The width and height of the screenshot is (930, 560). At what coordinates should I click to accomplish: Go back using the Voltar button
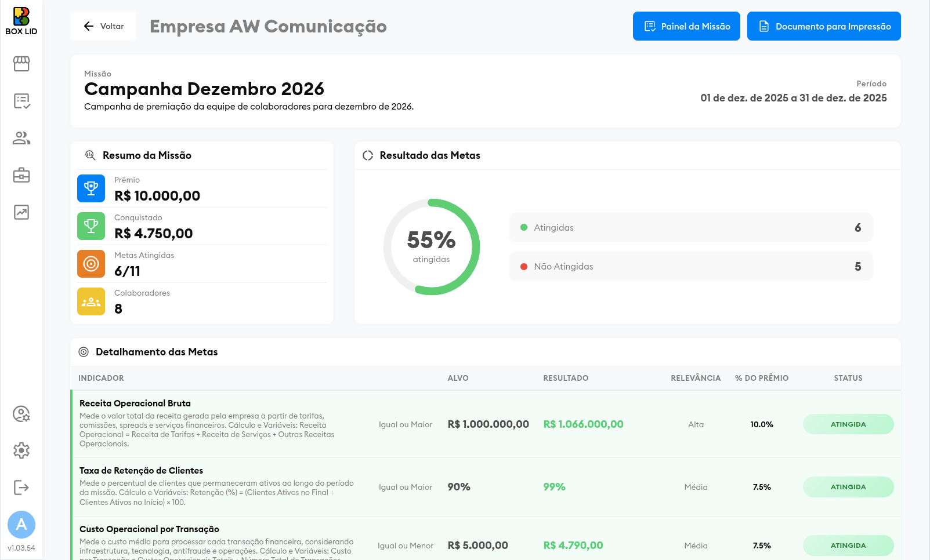click(103, 26)
